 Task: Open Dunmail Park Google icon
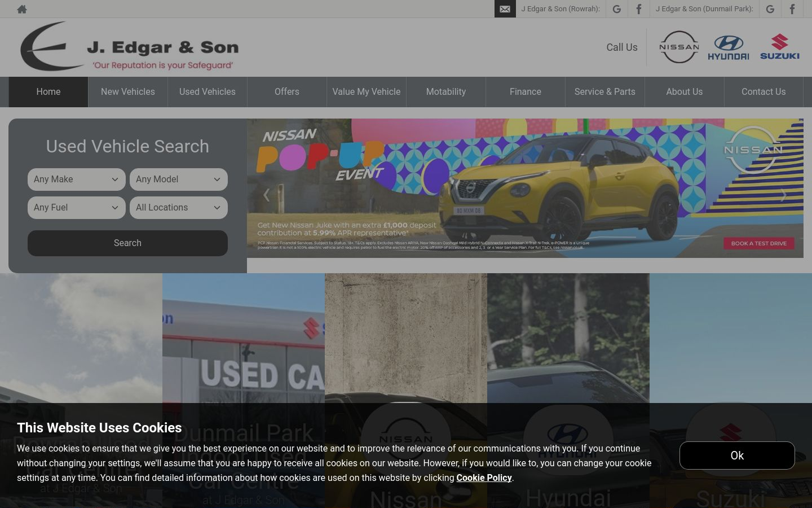coord(770,9)
